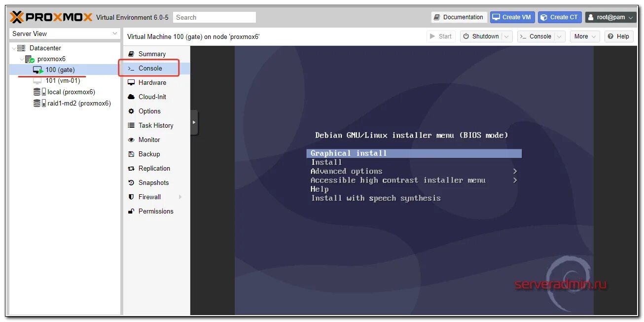Open the Task History tab
Viewport: 644px width, 322px height.
point(156,125)
